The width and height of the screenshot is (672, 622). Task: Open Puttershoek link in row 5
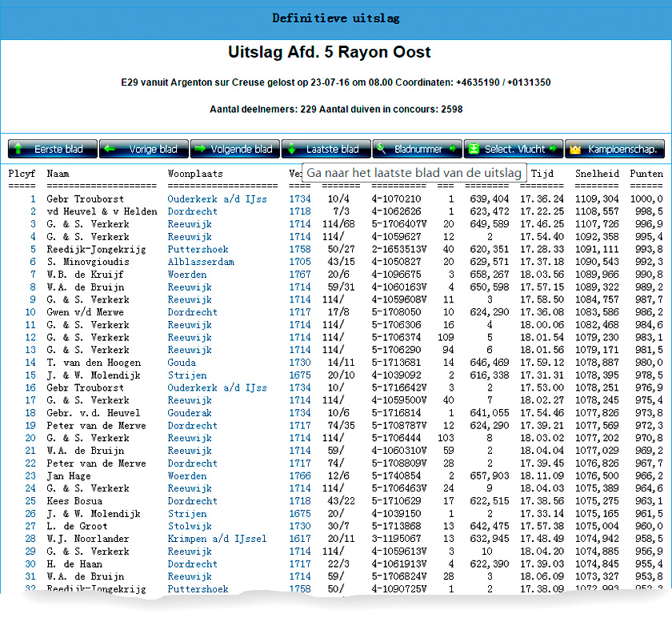pyautogui.click(x=198, y=249)
